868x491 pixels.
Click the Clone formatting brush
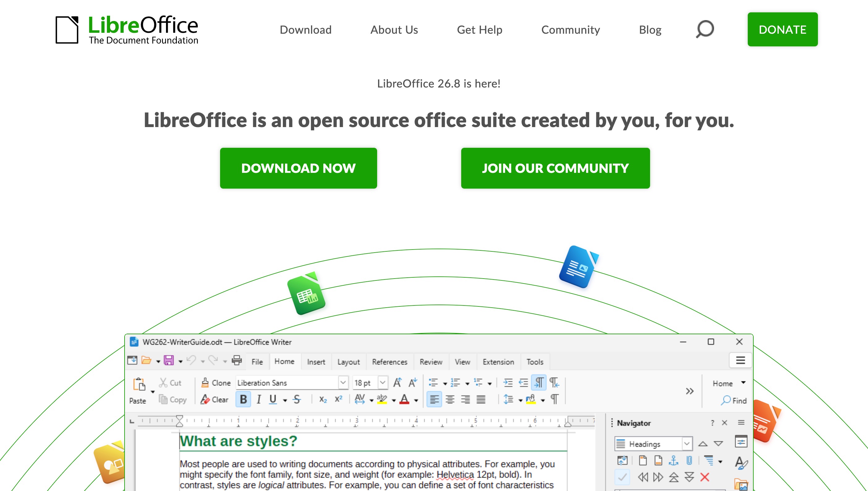tap(216, 383)
